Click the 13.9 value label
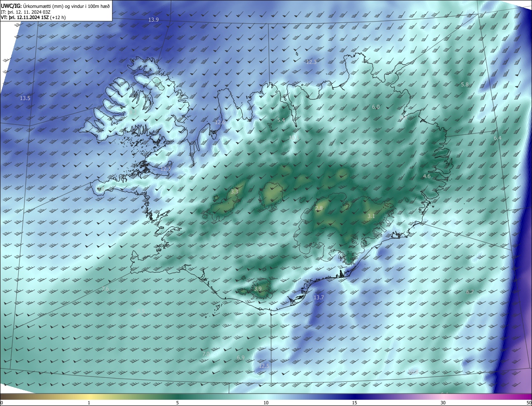The image size is (532, 406). tap(154, 20)
